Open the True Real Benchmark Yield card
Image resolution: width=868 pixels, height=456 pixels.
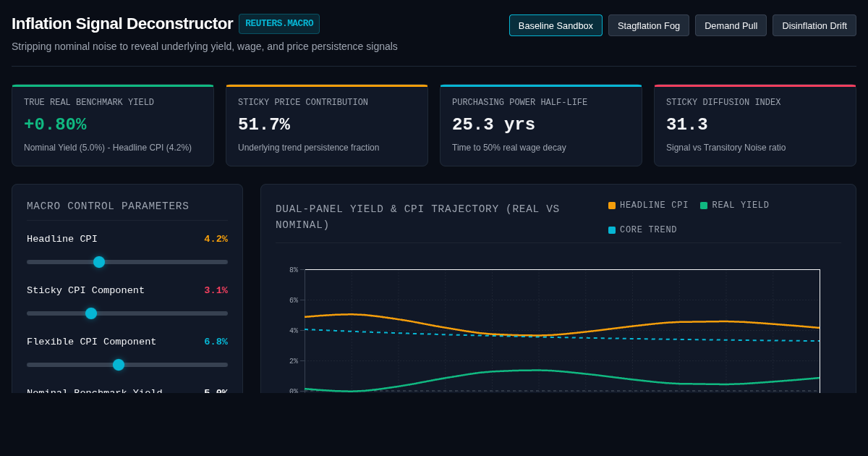(x=113, y=126)
